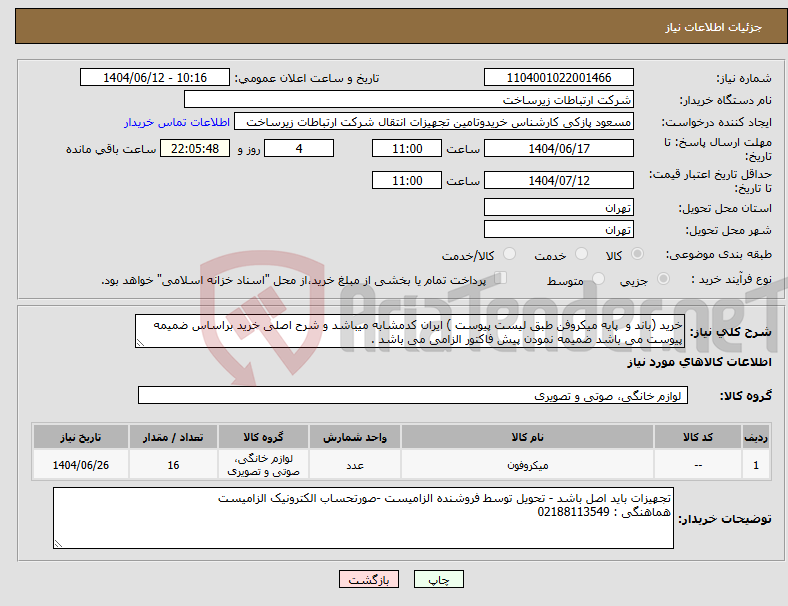
Task: Click the remaining time field 22:05:48
Action: (195, 149)
